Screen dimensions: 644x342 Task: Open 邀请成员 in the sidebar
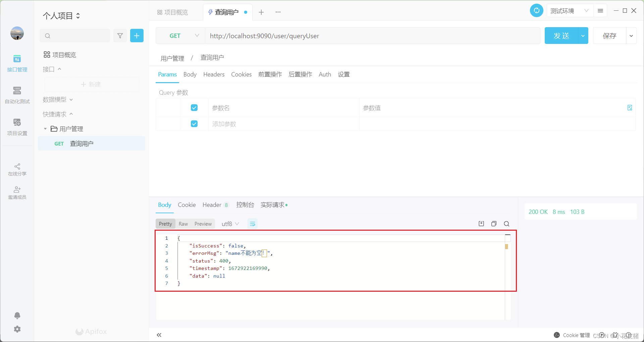click(x=17, y=193)
